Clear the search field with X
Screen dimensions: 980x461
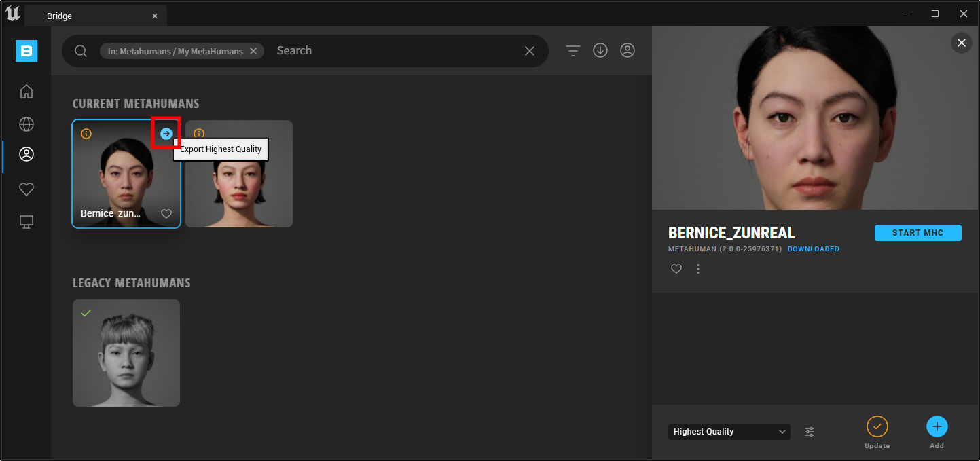click(530, 51)
